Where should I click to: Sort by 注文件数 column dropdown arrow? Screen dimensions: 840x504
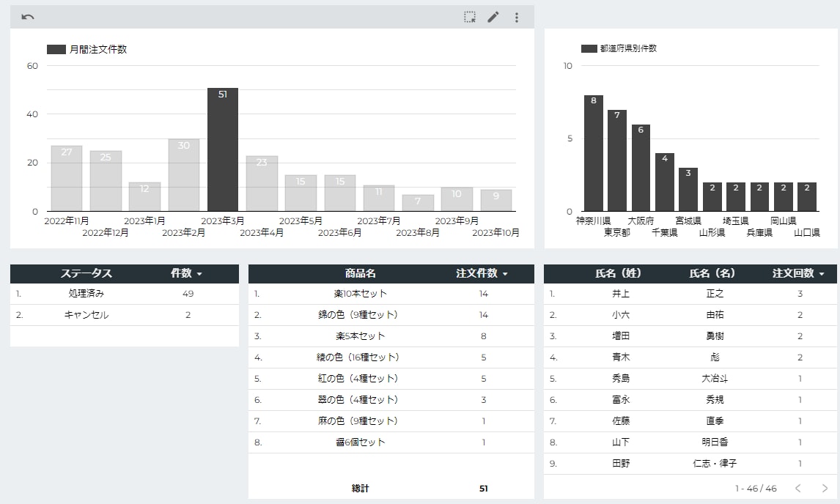[x=504, y=274]
